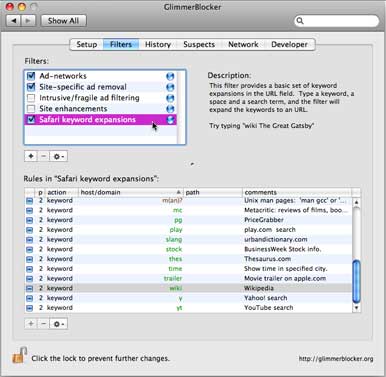Add a new rule with the plus button below the rules

[31, 324]
